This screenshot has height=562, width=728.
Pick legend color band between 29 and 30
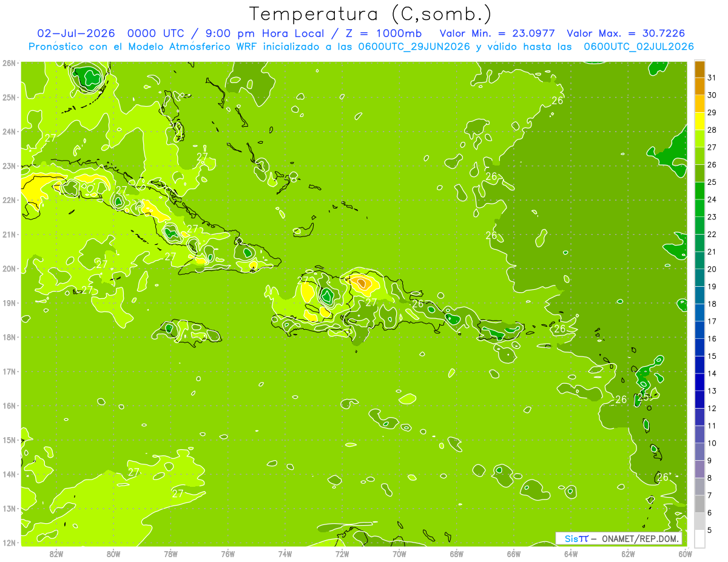pos(699,104)
